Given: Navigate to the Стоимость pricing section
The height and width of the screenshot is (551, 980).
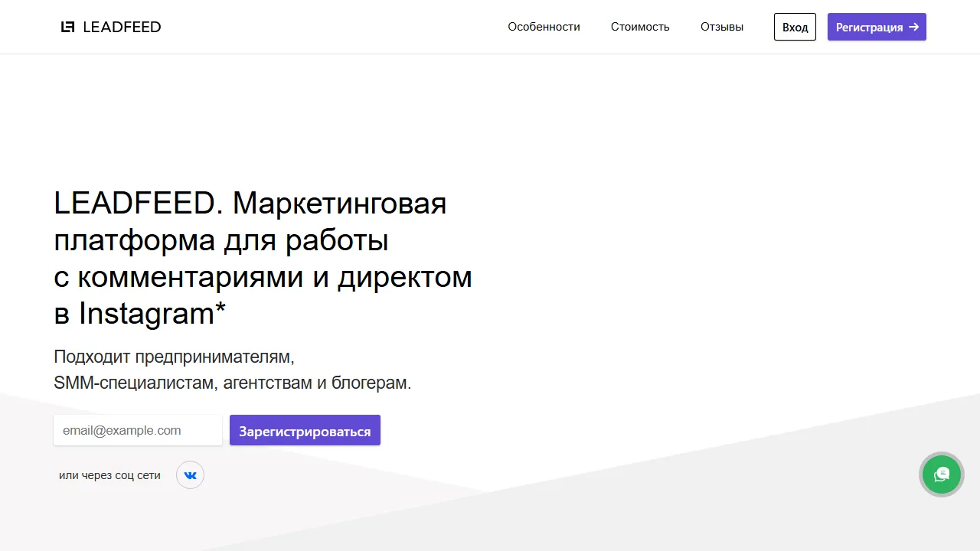Looking at the screenshot, I should [640, 27].
